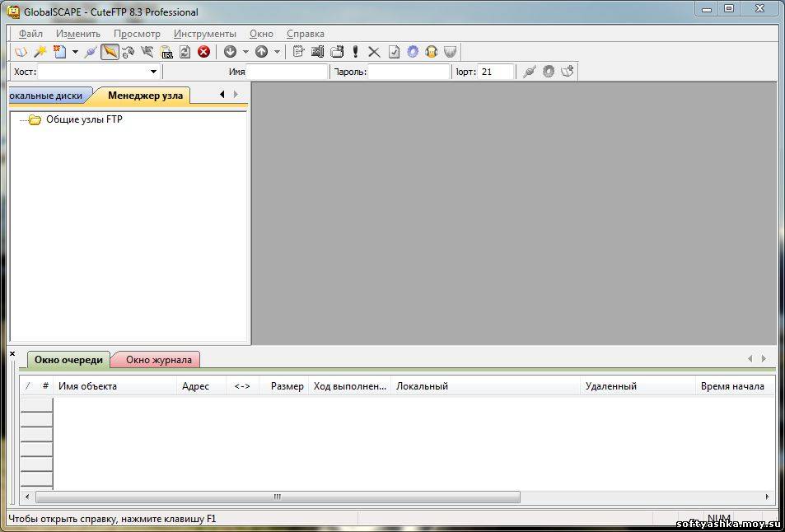
Task: Open the Upload options dropdown arrow
Action: pyautogui.click(x=277, y=52)
